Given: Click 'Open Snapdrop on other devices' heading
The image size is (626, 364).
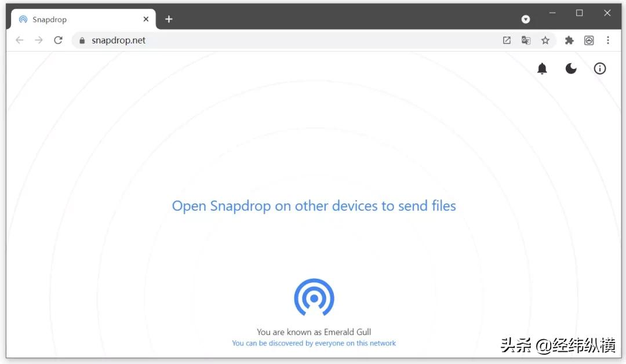Looking at the screenshot, I should point(314,206).
